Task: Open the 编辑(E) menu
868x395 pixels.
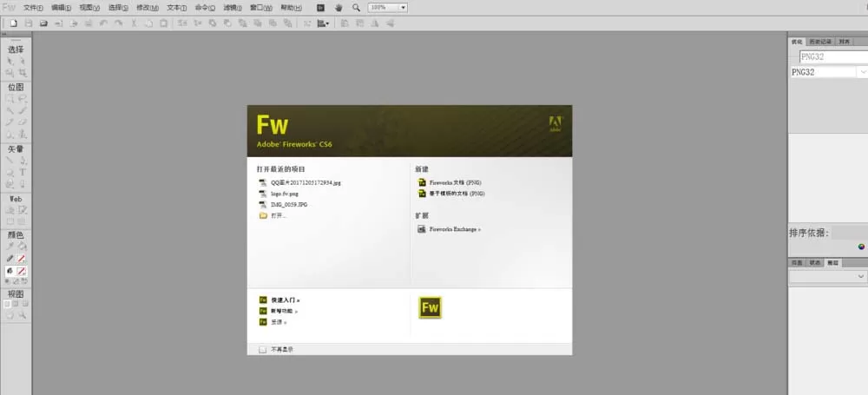Action: click(x=61, y=8)
